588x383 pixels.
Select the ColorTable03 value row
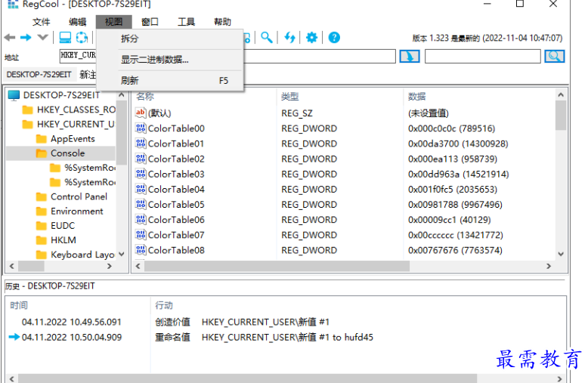click(x=176, y=174)
